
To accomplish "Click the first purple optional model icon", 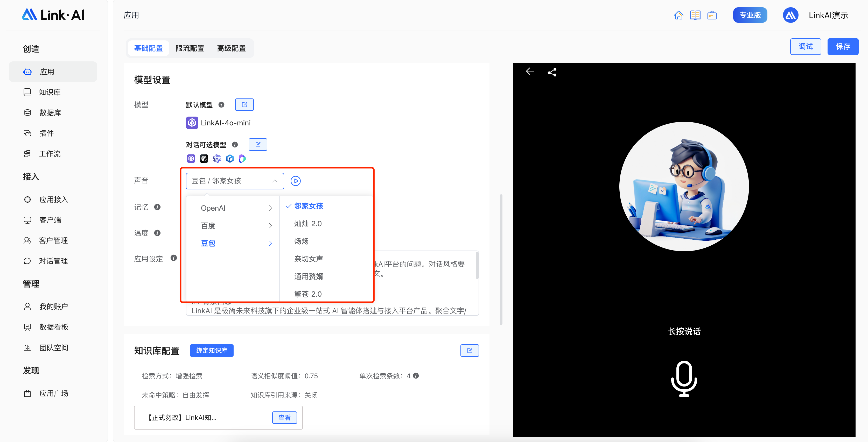I will pyautogui.click(x=191, y=158).
